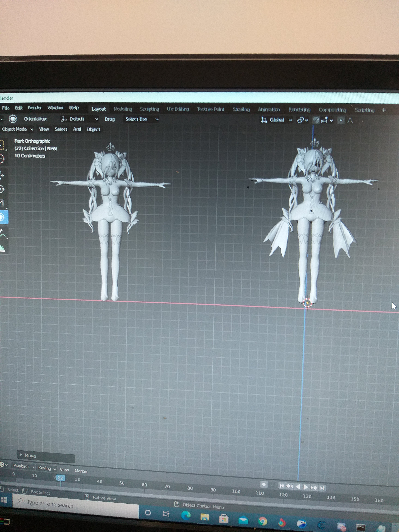Image resolution: width=399 pixels, height=532 pixels.
Task: Toggle auto keying record button
Action: click(264, 484)
